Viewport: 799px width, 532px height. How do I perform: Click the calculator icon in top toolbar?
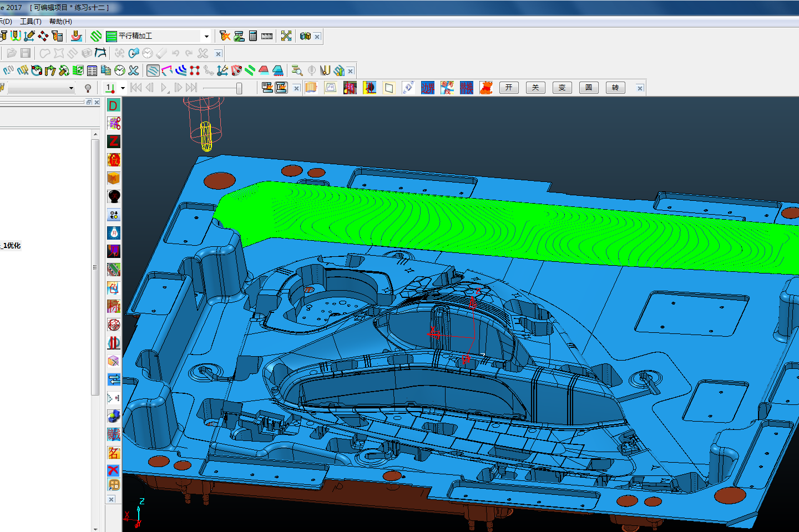(253, 36)
